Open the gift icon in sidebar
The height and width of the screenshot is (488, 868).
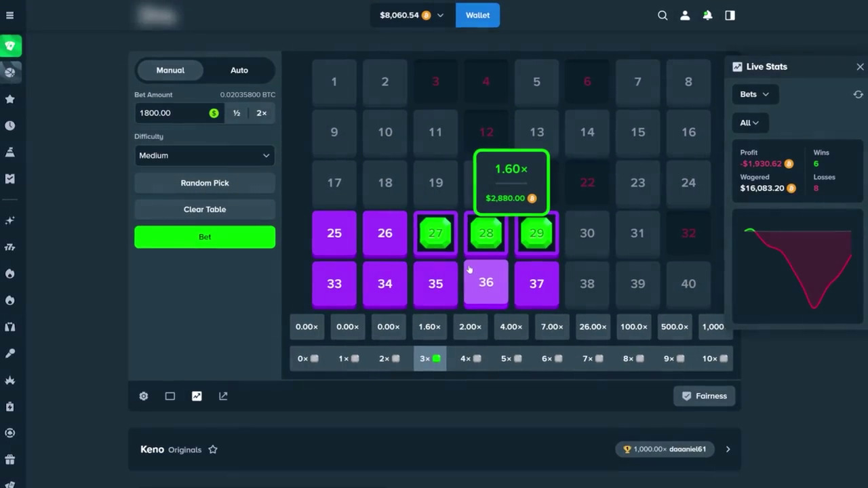pyautogui.click(x=10, y=460)
